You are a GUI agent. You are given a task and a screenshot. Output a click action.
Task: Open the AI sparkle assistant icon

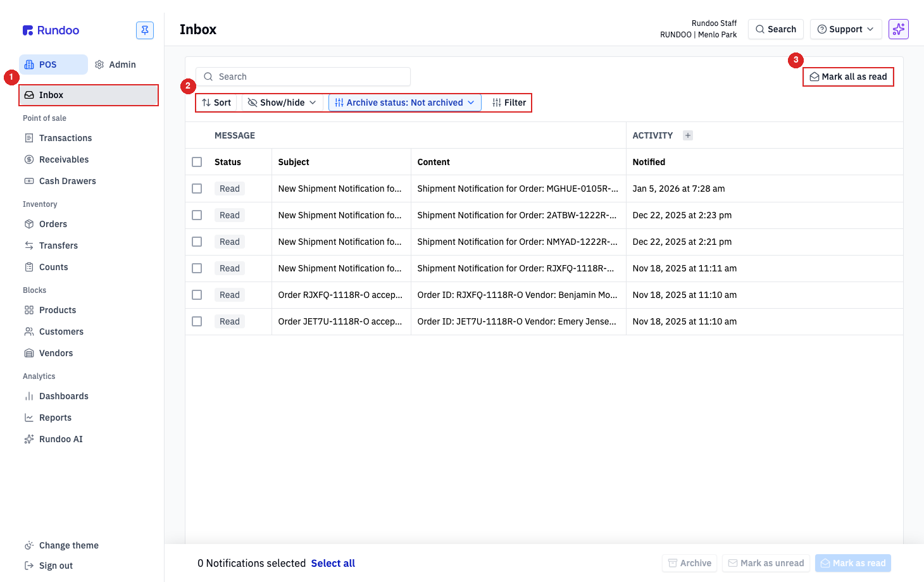[899, 29]
